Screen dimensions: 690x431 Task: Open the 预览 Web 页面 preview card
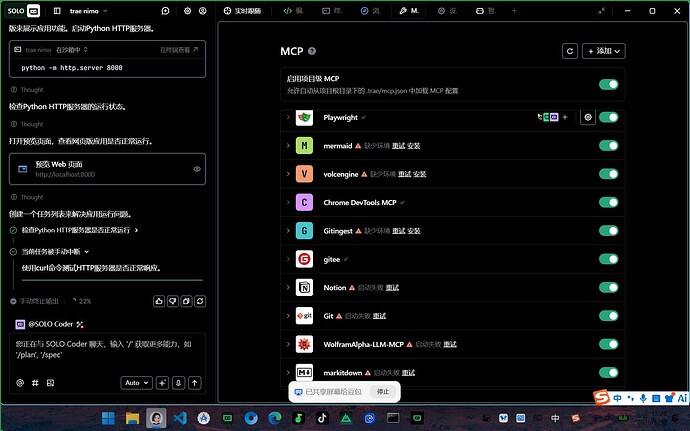[107, 169]
